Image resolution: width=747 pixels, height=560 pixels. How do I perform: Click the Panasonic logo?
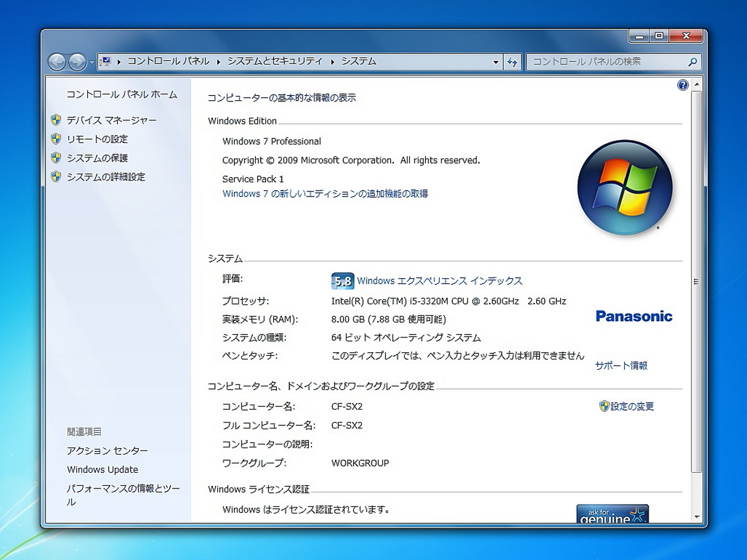pos(634,316)
